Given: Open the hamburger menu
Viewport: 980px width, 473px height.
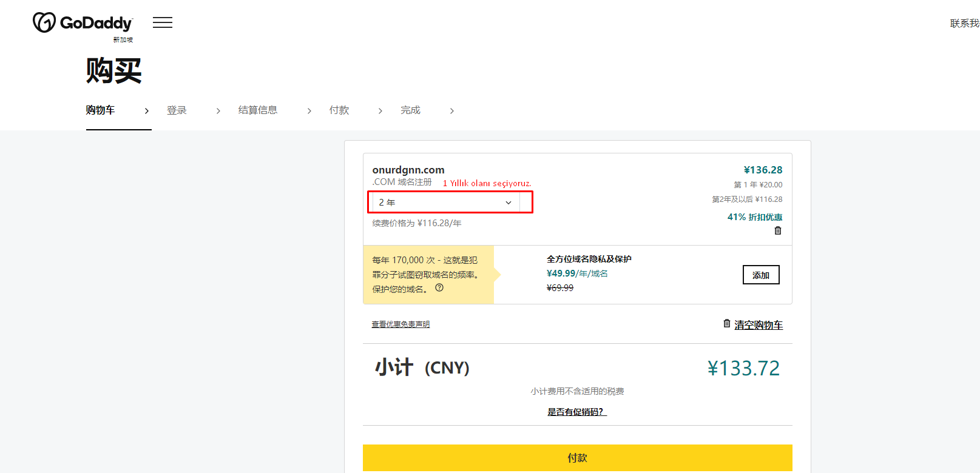Looking at the screenshot, I should pyautogui.click(x=163, y=23).
